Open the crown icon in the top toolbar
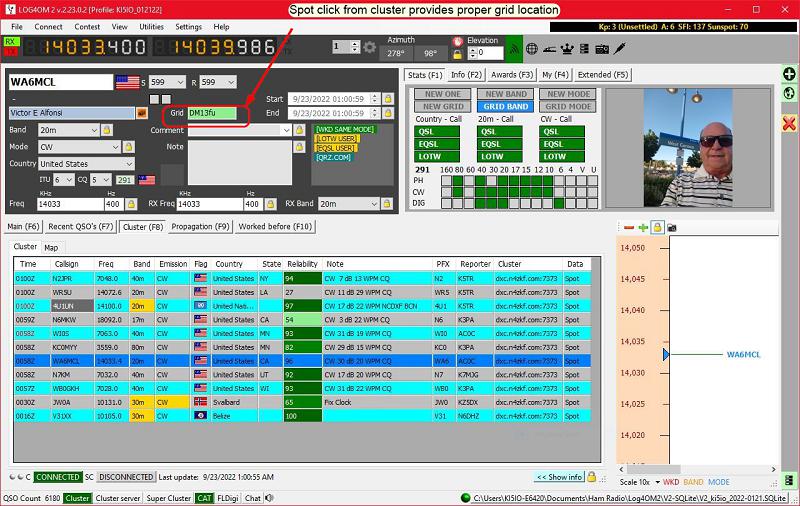This screenshot has height=506, width=800. click(x=567, y=49)
